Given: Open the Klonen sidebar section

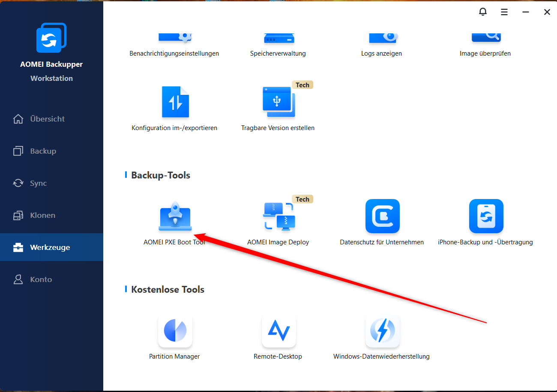Looking at the screenshot, I should click(x=51, y=215).
